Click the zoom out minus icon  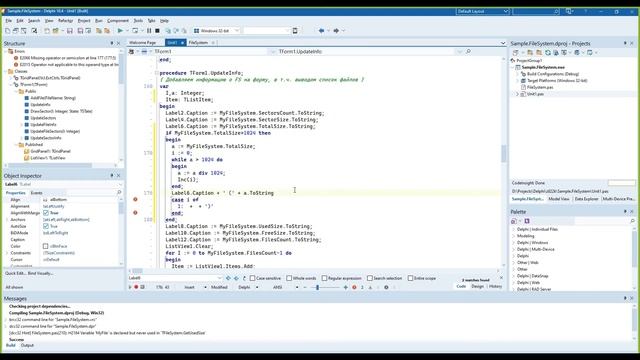304,287
